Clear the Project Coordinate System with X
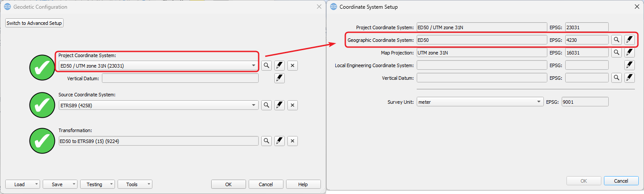Viewport: 644px width, 194px height. coord(293,65)
